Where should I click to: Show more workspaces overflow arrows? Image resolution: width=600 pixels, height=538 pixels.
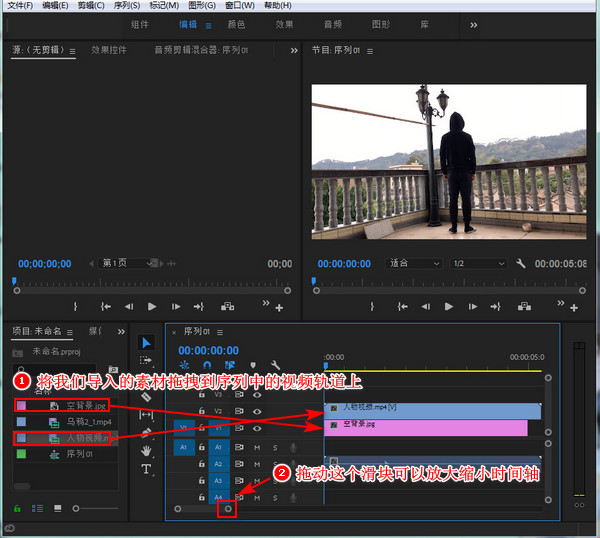474,25
